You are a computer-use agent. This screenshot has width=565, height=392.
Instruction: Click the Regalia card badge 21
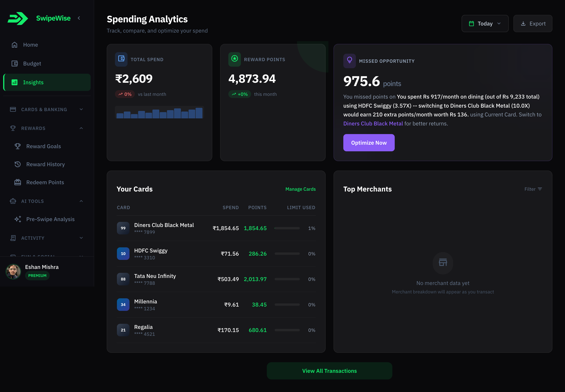[x=123, y=330]
